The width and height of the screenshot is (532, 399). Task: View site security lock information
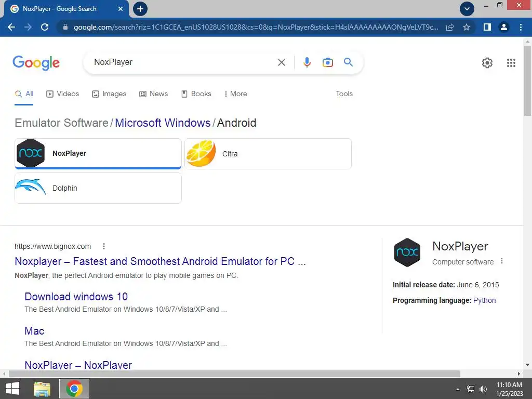65,27
